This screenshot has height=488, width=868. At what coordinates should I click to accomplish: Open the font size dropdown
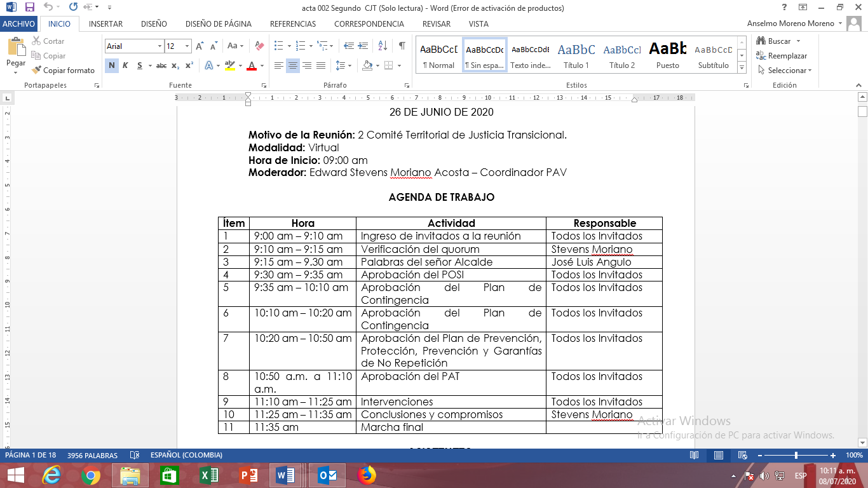187,46
